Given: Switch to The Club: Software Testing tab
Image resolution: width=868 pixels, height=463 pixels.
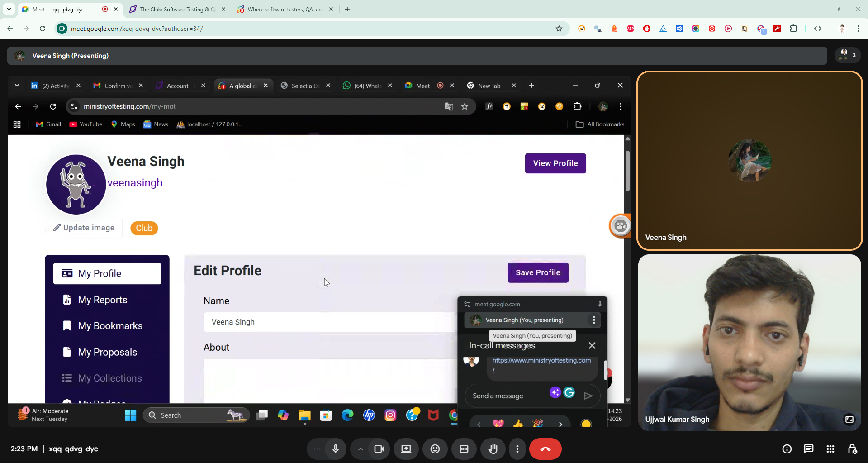Looking at the screenshot, I should (176, 9).
